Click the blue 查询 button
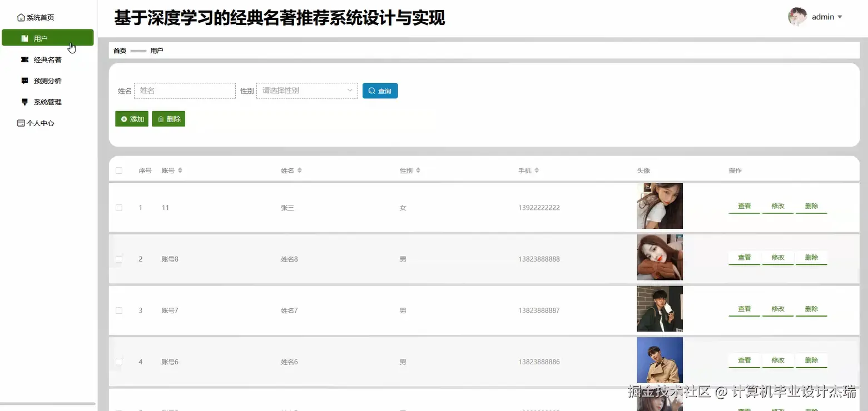The width and height of the screenshot is (868, 411). click(380, 91)
